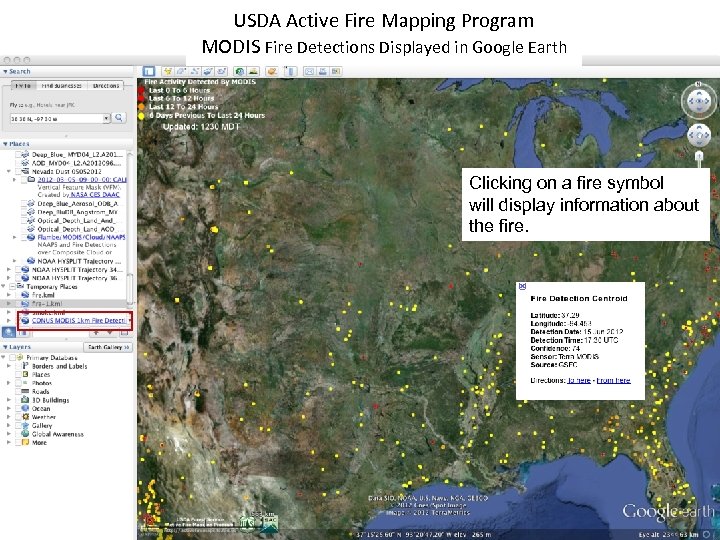The image size is (720, 540).
Task: Click the 3D Buildings layer icon
Action: click(25, 400)
